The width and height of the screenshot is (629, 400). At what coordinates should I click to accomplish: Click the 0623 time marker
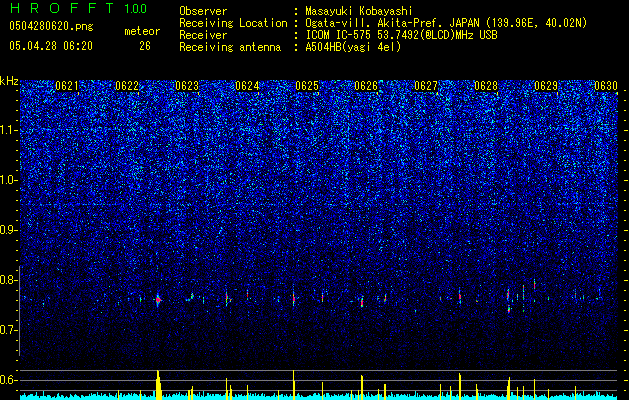187,86
